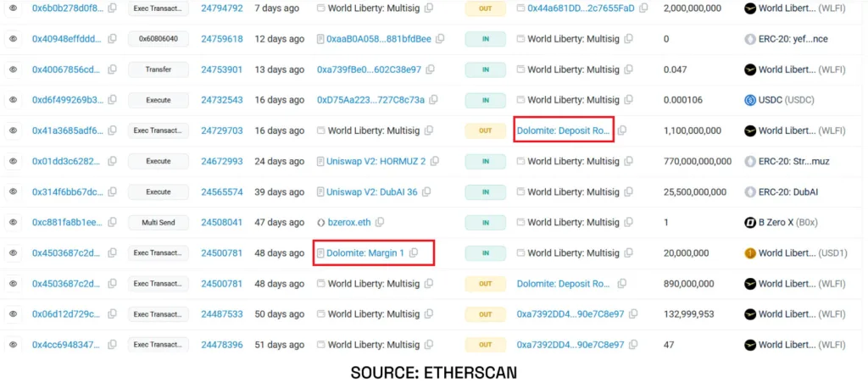Viewport: 868px width, 388px height.
Task: Open Dolomite: Margin 1 contract
Action: (365, 253)
